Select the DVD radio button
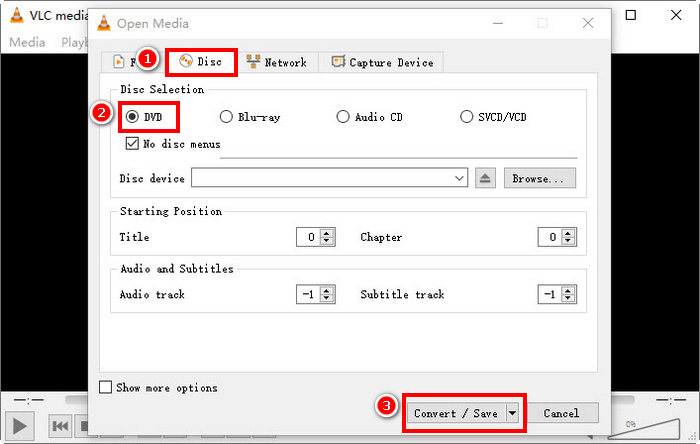 133,117
